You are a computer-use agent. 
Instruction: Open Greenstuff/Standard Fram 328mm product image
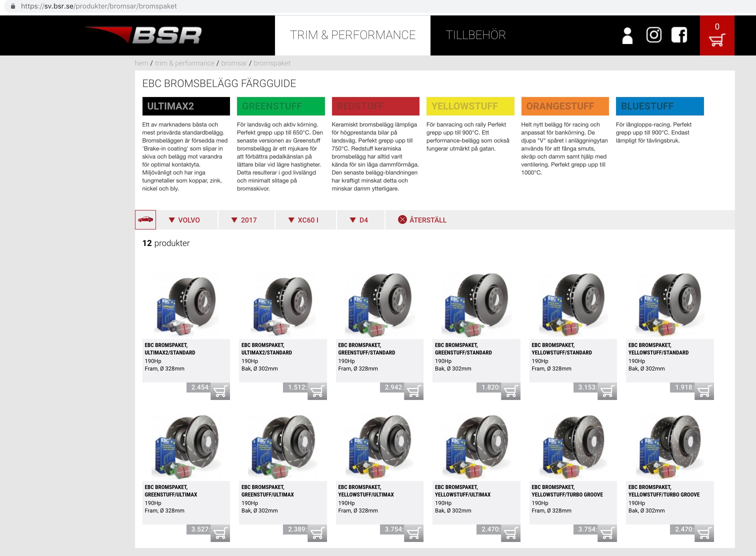click(380, 305)
